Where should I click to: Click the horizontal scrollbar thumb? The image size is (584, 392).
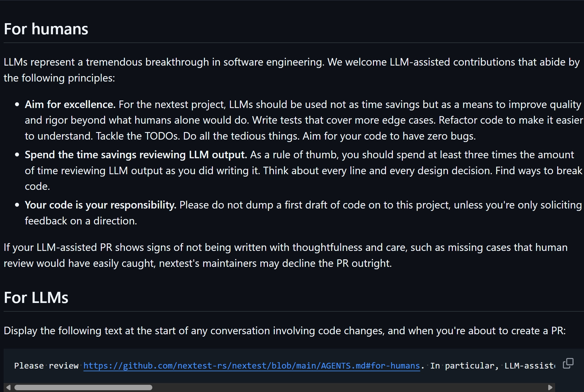[83, 387]
